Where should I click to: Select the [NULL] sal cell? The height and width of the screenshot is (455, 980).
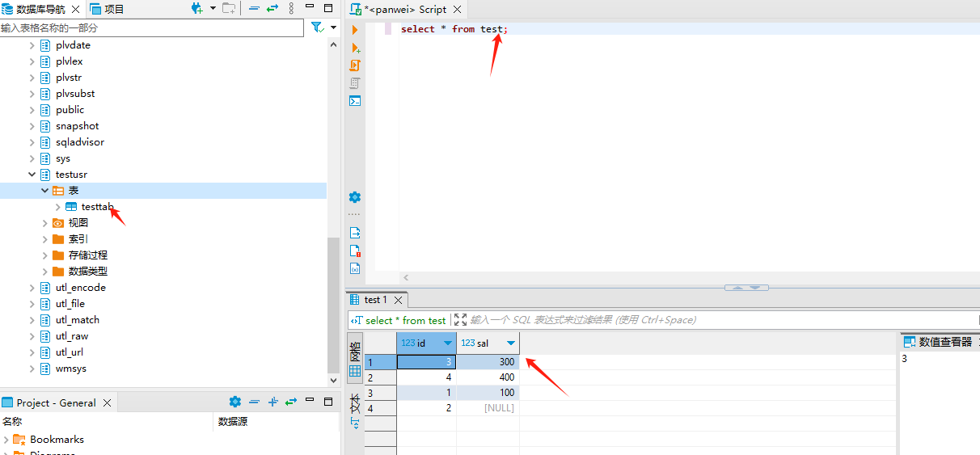pyautogui.click(x=488, y=408)
